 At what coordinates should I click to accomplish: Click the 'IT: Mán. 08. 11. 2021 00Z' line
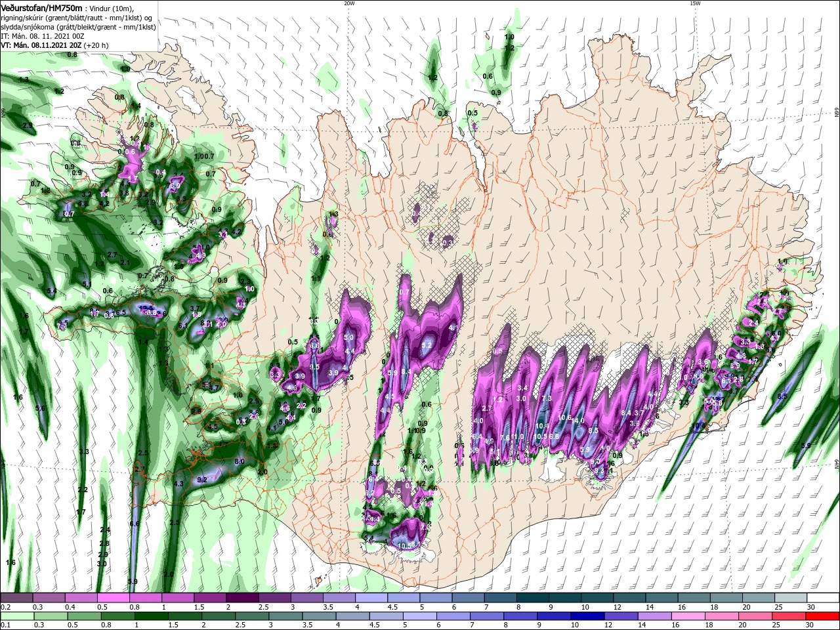(43, 36)
